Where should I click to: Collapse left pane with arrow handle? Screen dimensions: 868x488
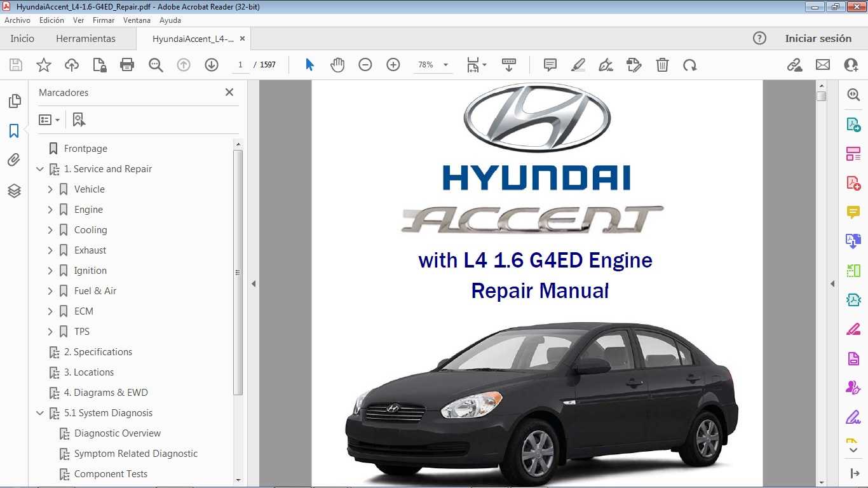click(x=254, y=283)
